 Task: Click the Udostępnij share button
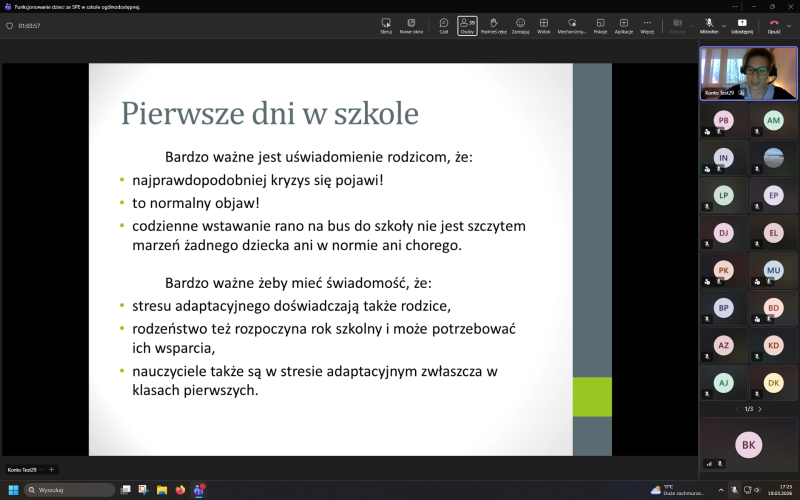pos(742,25)
